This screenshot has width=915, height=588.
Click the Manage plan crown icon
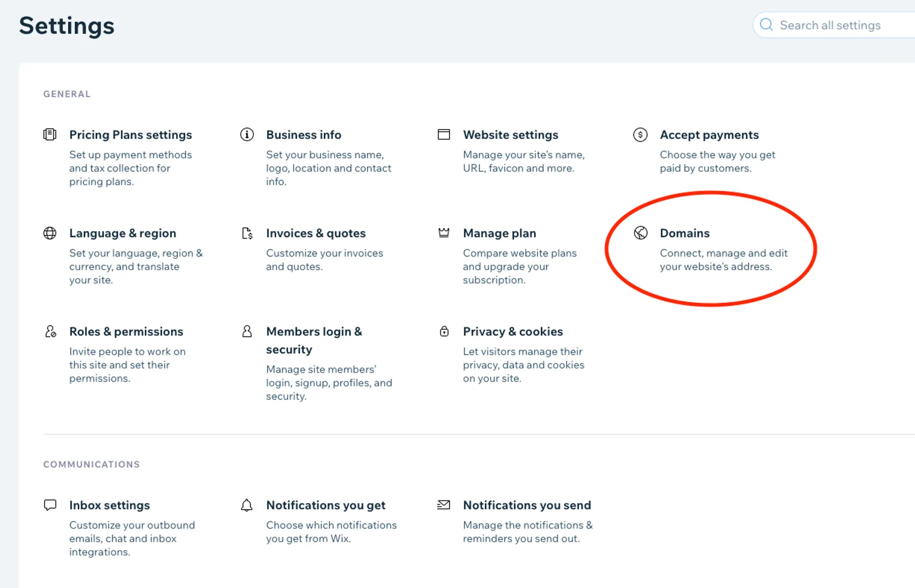pos(444,233)
